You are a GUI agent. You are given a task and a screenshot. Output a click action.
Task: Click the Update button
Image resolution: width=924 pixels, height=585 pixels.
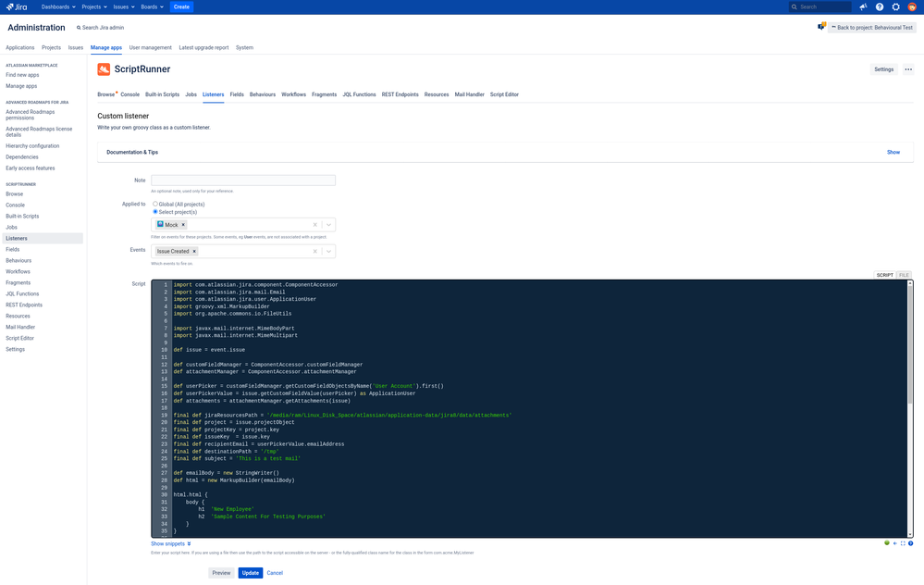click(x=250, y=573)
